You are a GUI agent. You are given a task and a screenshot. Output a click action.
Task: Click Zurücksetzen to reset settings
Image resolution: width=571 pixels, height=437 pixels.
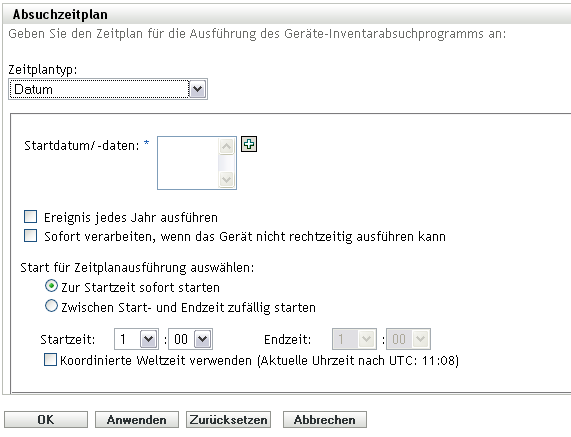pyautogui.click(x=228, y=420)
